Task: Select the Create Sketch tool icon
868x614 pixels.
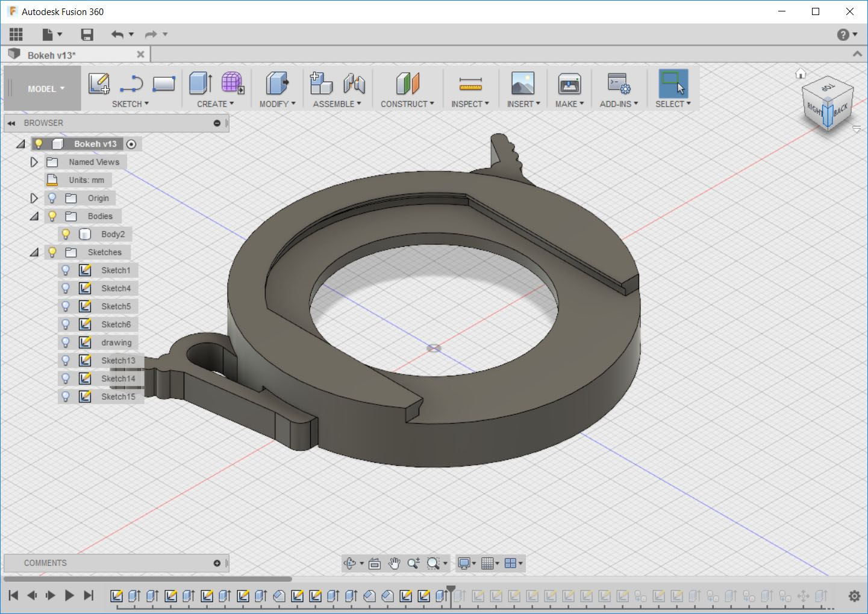Action: click(99, 83)
